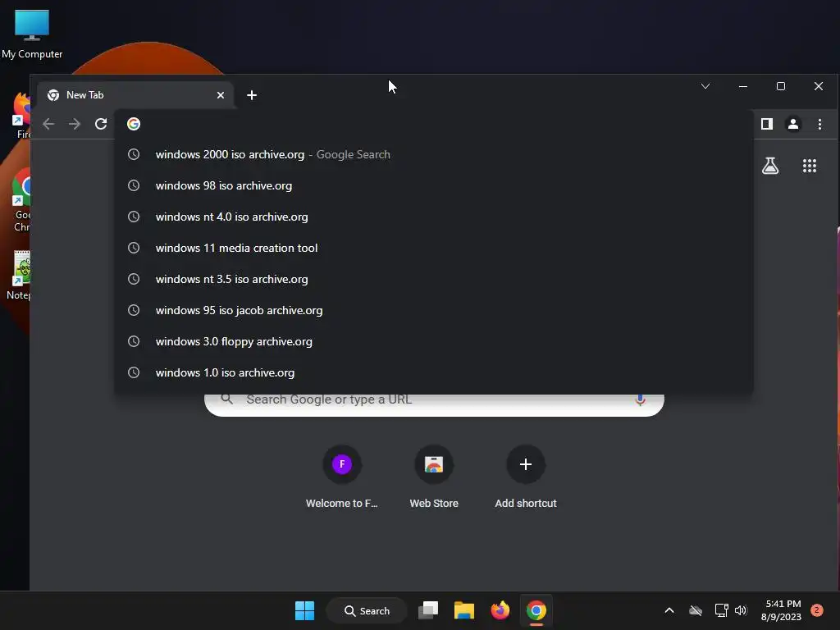
Task: Click the history clock icon beside windows 1.0 suggestion
Action: (134, 372)
